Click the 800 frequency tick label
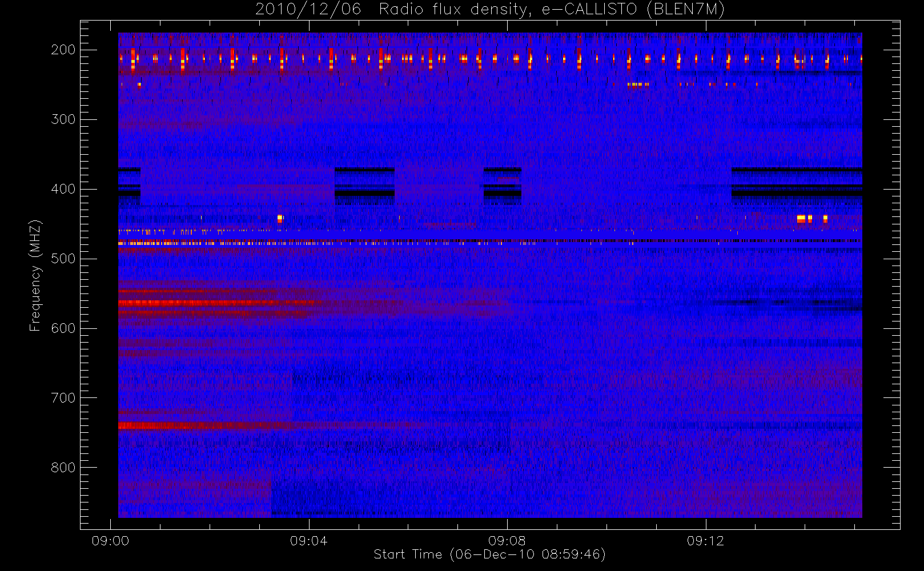Viewport: 924px width, 571px height. (63, 468)
